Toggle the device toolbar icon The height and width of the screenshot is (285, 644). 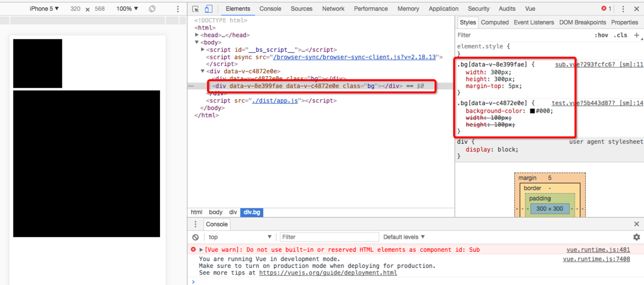[x=208, y=9]
